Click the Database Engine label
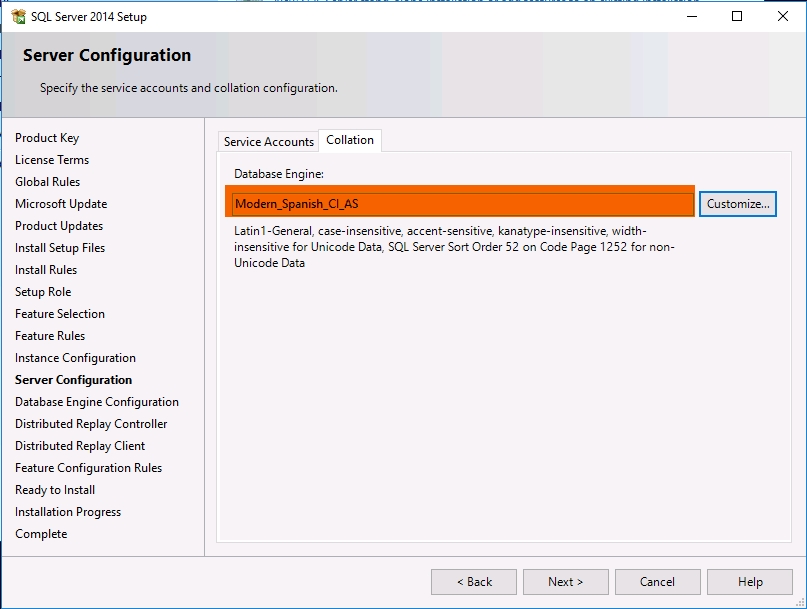 coord(279,174)
